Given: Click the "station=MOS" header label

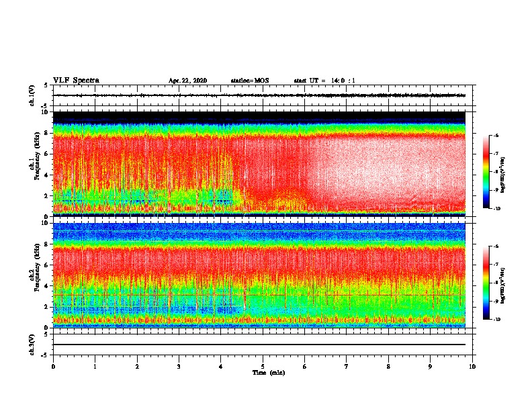Looking at the screenshot, I should [x=250, y=81].
